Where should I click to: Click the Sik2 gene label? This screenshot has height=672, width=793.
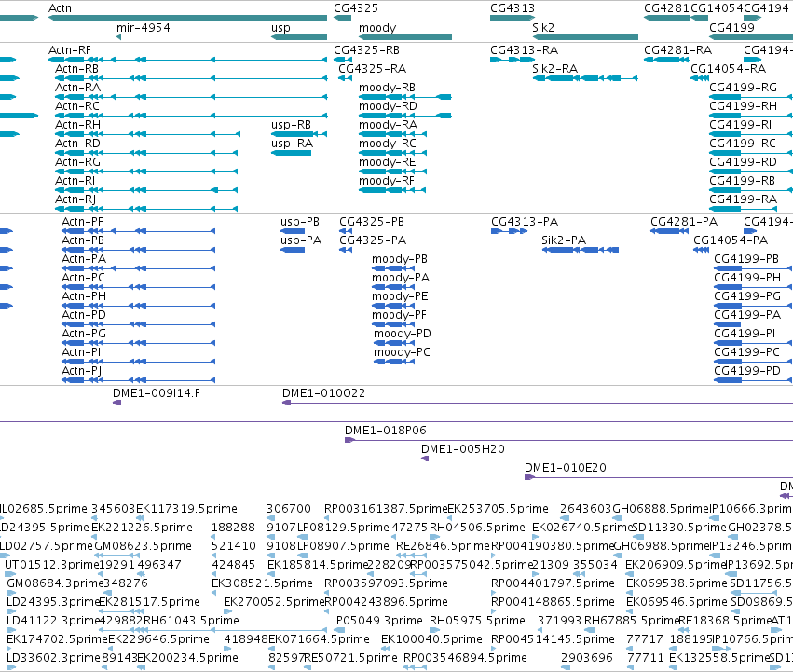542,28
